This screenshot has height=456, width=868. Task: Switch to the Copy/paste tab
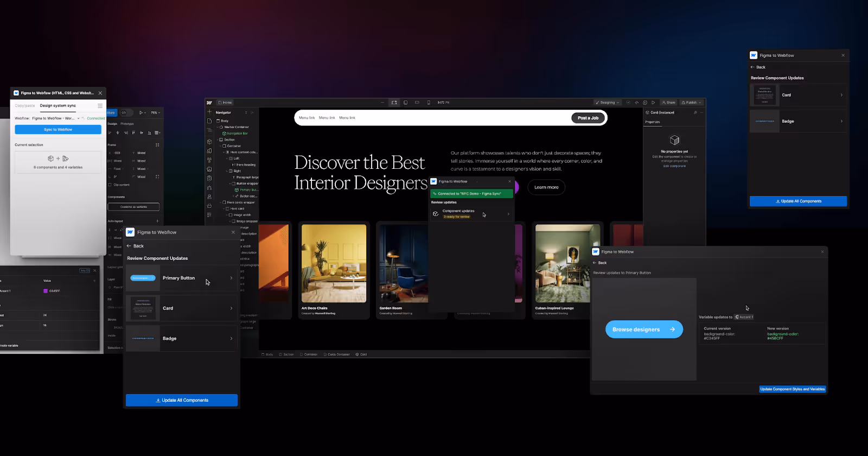click(25, 106)
